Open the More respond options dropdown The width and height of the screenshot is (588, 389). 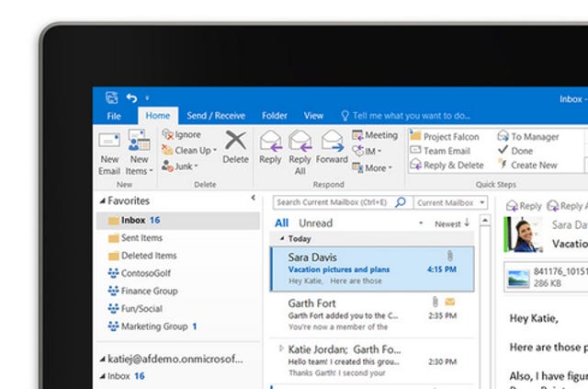(372, 167)
